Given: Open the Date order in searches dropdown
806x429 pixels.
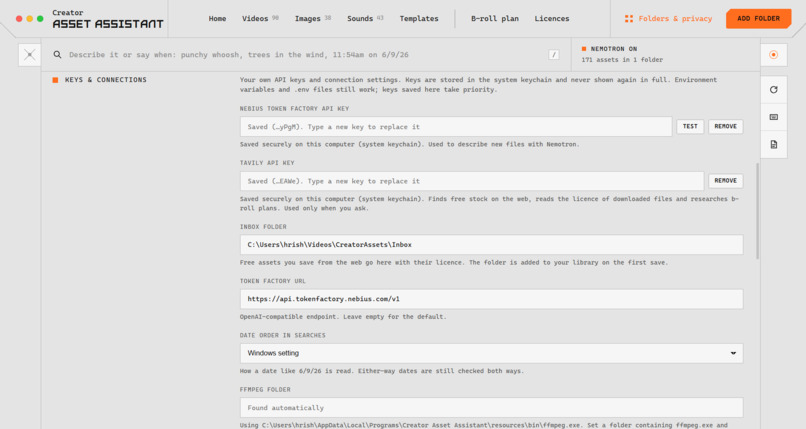Looking at the screenshot, I should tap(491, 353).
